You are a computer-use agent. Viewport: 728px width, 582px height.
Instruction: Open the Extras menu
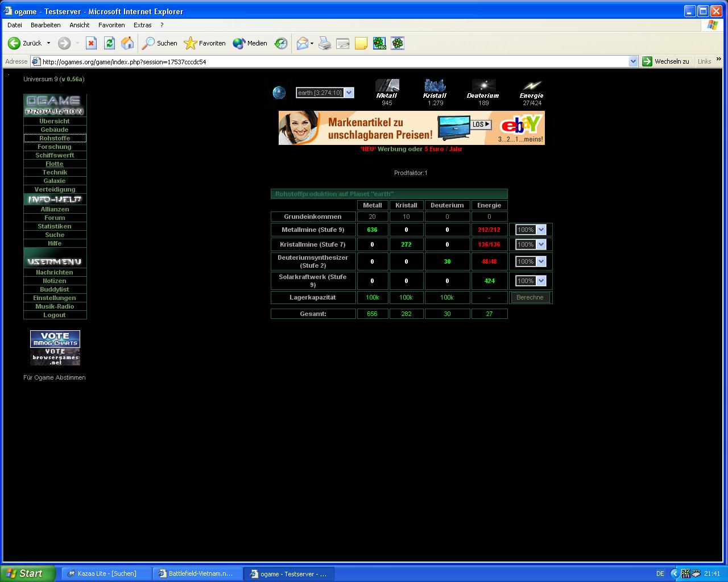click(142, 25)
